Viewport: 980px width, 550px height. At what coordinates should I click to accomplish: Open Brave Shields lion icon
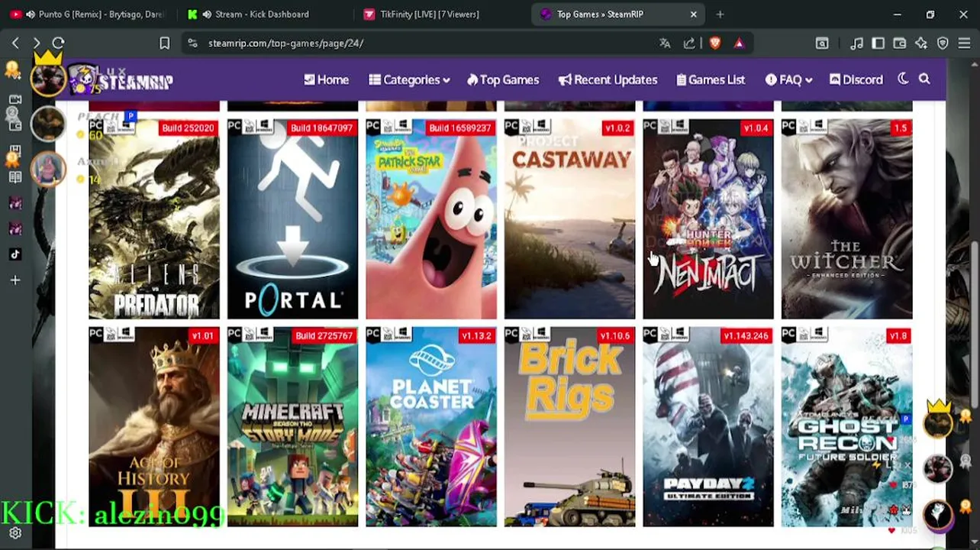pos(714,44)
